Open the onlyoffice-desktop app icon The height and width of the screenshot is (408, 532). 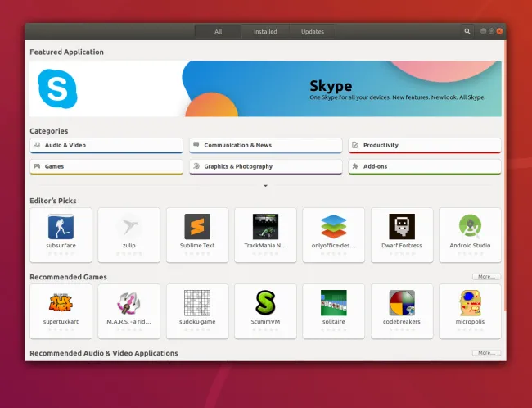[333, 227]
